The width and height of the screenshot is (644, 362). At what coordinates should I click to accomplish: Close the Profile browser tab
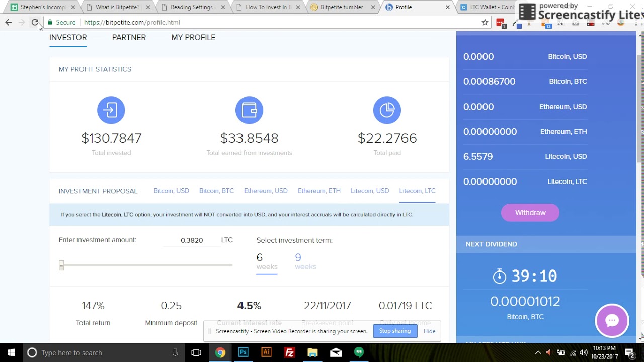coord(448,7)
